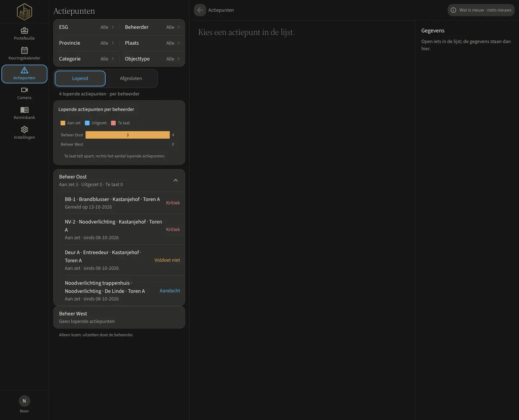This screenshot has height=420, width=519.
Task: Open the Noodverlichting trappenhuis action item
Action: pos(119,291)
